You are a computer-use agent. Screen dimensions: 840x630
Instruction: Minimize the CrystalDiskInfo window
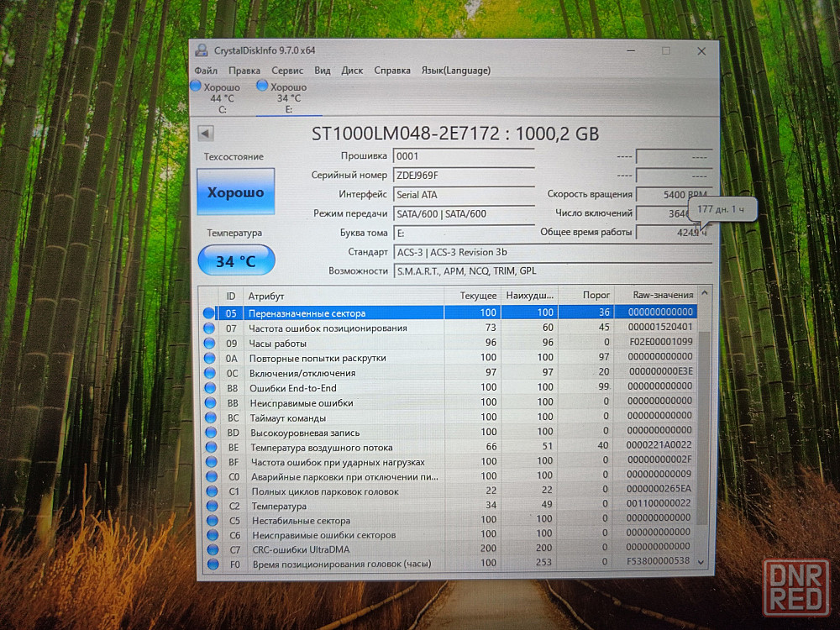pyautogui.click(x=631, y=51)
